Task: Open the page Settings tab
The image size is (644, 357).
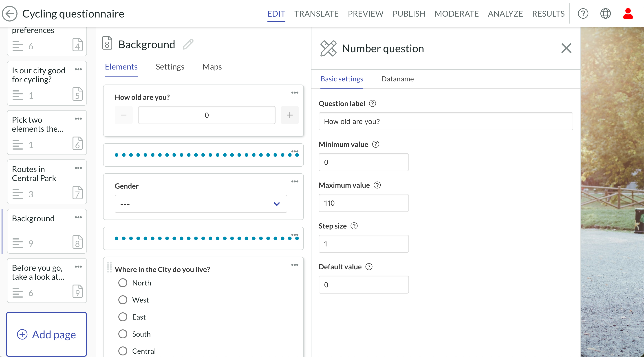Action: (x=170, y=67)
